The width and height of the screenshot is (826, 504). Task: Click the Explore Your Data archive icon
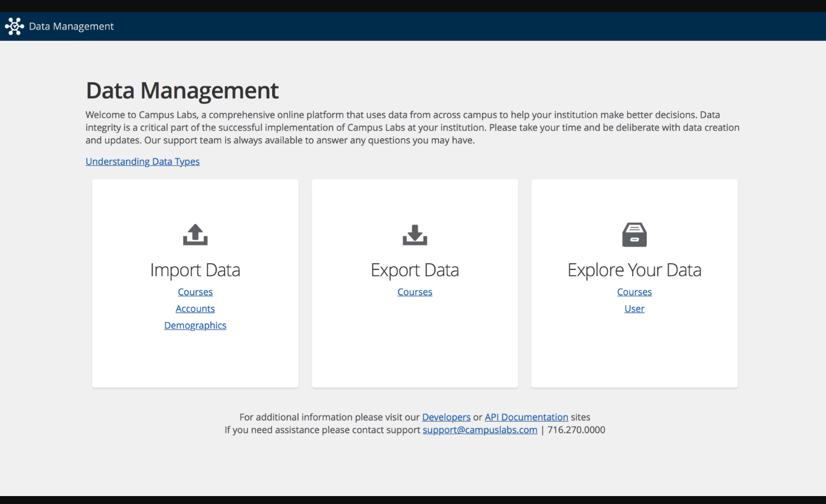[x=634, y=234]
